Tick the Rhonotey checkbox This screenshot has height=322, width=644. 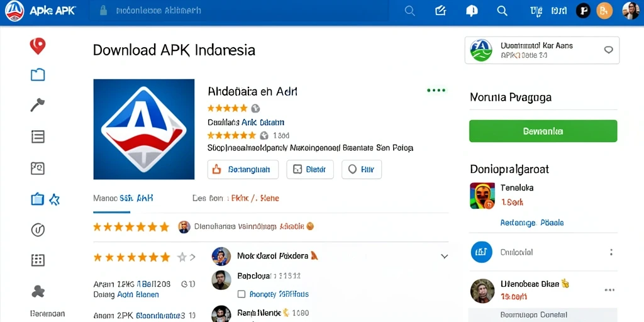click(x=241, y=294)
